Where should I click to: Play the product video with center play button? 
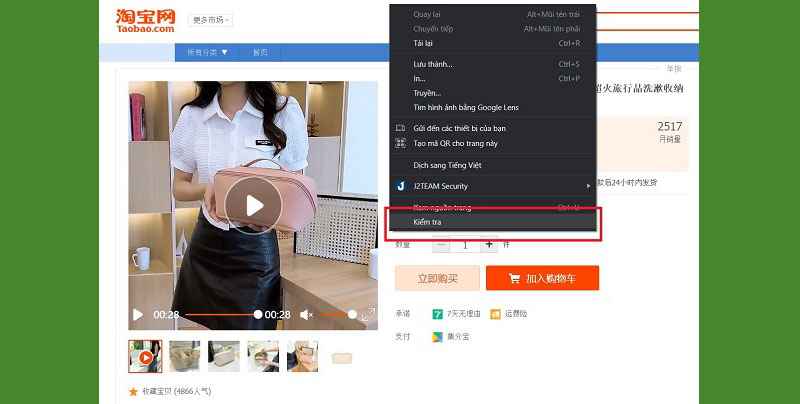[254, 206]
